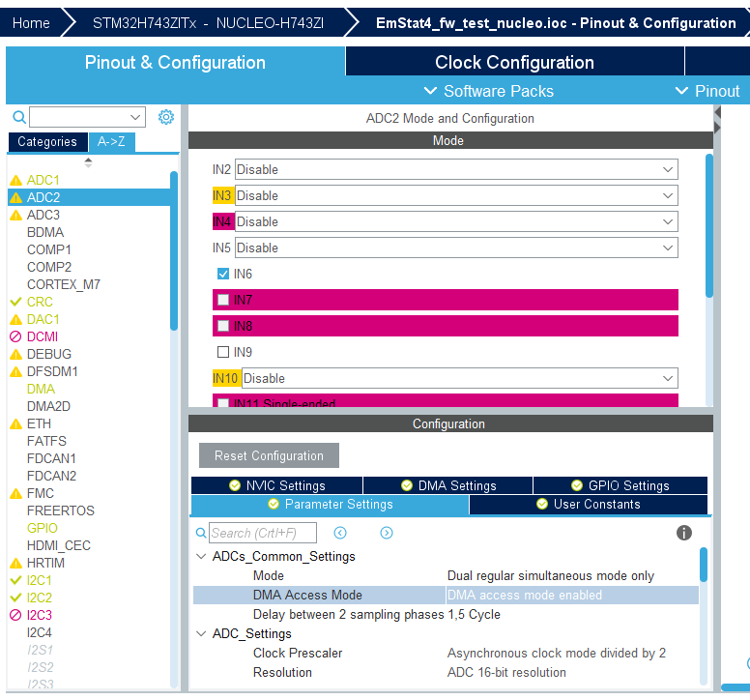Select the Delay between 2 sampling phases row
This screenshot has width=750, height=700.
(x=446, y=614)
